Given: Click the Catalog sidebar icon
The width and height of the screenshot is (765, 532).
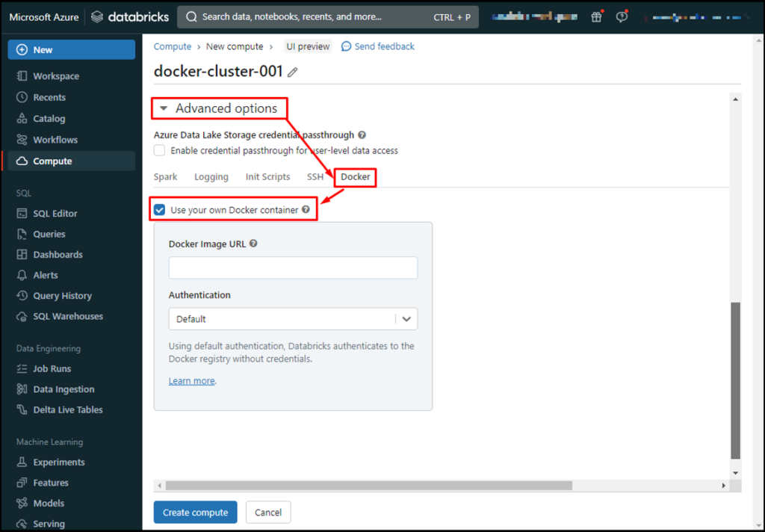Looking at the screenshot, I should (22, 118).
